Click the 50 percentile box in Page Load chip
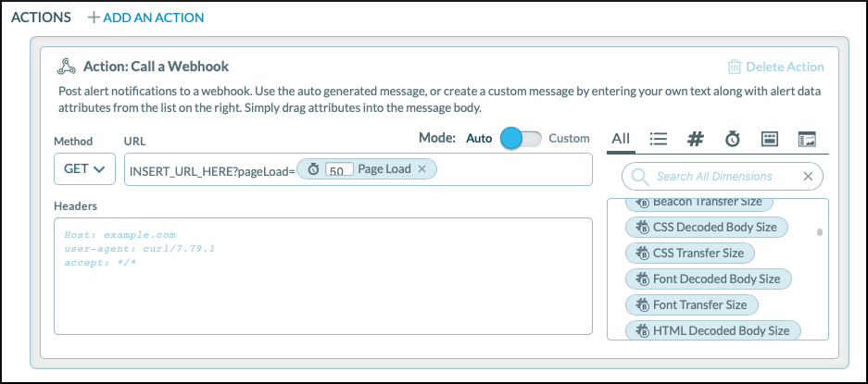Screen dimensions: 868x384 (x=340, y=170)
